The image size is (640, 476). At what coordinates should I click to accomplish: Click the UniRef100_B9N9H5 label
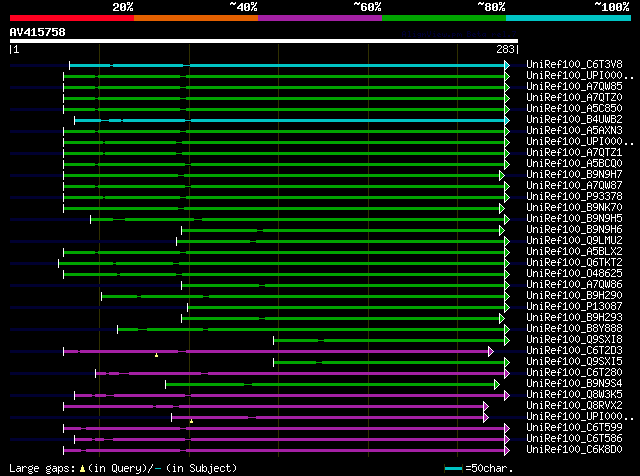pos(574,218)
